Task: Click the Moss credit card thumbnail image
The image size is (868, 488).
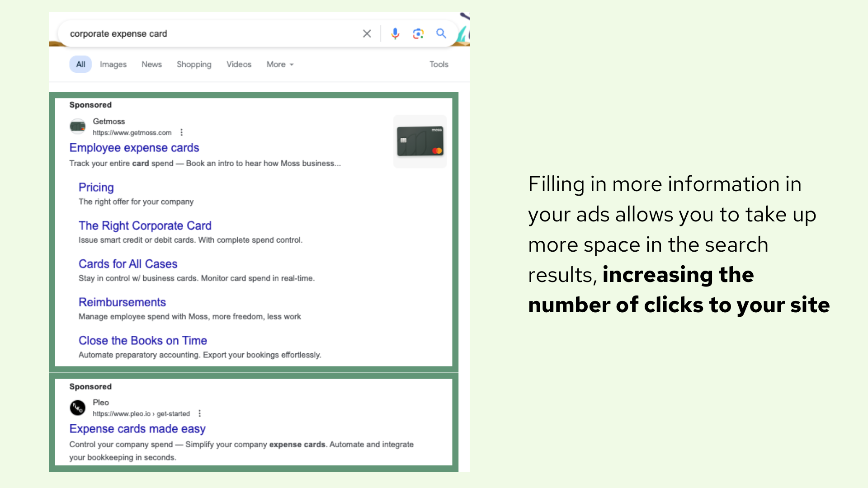Action: point(420,141)
